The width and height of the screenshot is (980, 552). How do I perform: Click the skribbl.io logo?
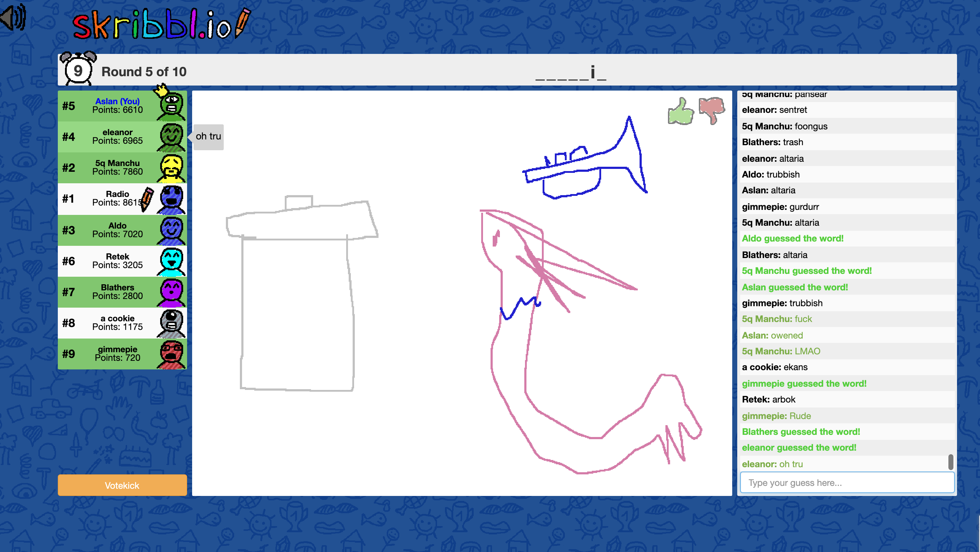pos(162,24)
